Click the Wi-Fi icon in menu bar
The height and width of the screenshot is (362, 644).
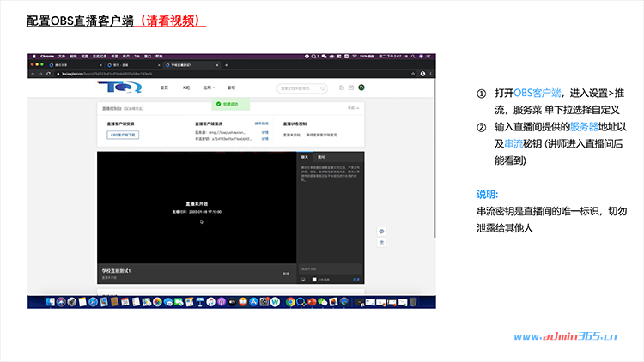point(354,57)
